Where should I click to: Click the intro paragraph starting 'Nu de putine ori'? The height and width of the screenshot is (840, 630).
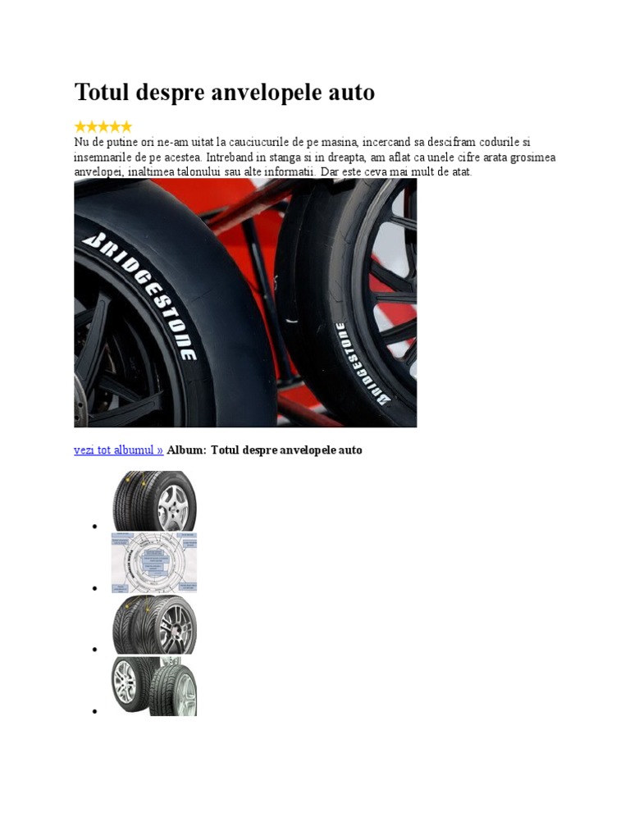tap(314, 157)
